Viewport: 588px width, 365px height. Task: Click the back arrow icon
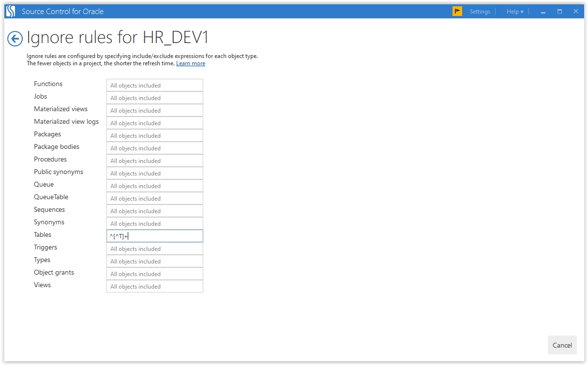coord(15,39)
